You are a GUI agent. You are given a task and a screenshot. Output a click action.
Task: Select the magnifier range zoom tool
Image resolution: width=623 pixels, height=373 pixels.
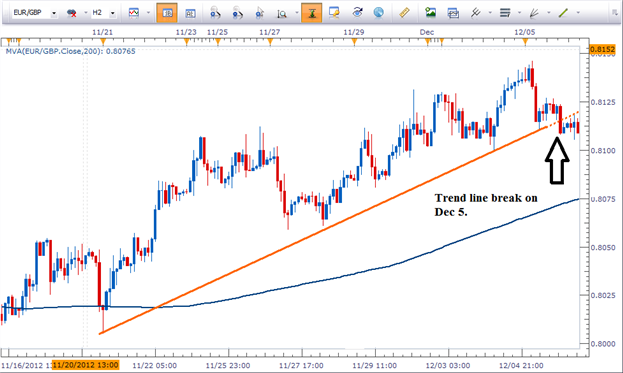click(282, 14)
